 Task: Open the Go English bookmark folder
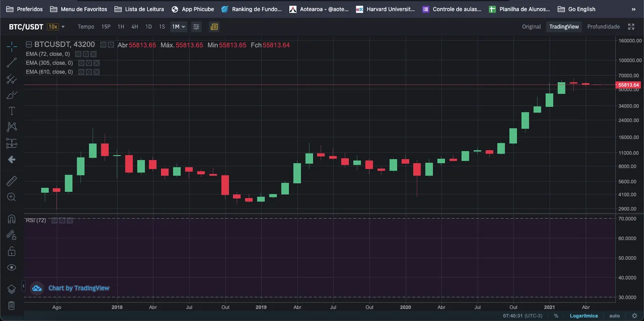pyautogui.click(x=577, y=9)
